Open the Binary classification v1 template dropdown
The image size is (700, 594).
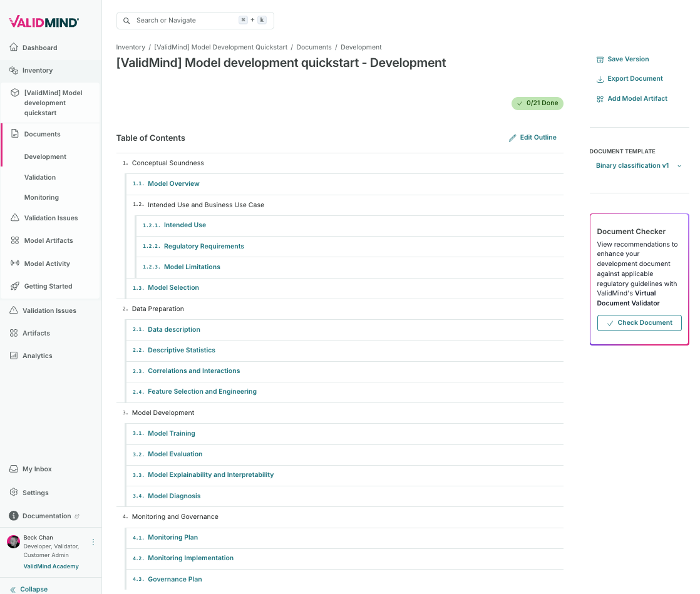click(639, 166)
